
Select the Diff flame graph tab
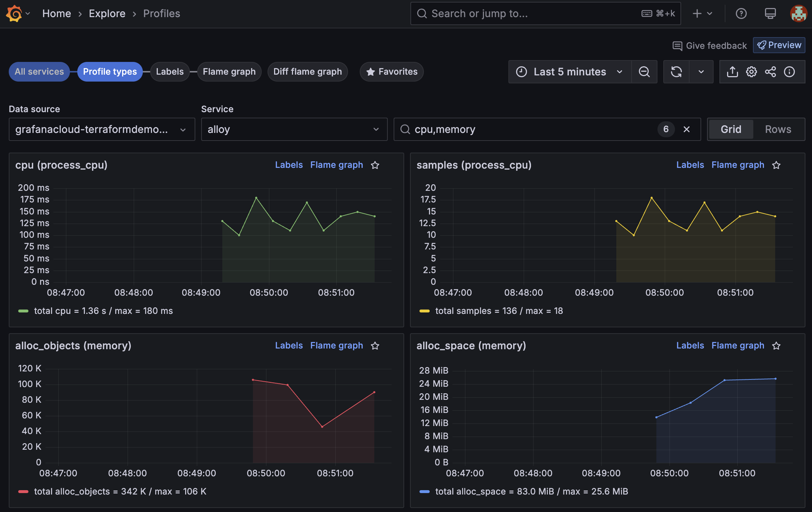pyautogui.click(x=307, y=71)
